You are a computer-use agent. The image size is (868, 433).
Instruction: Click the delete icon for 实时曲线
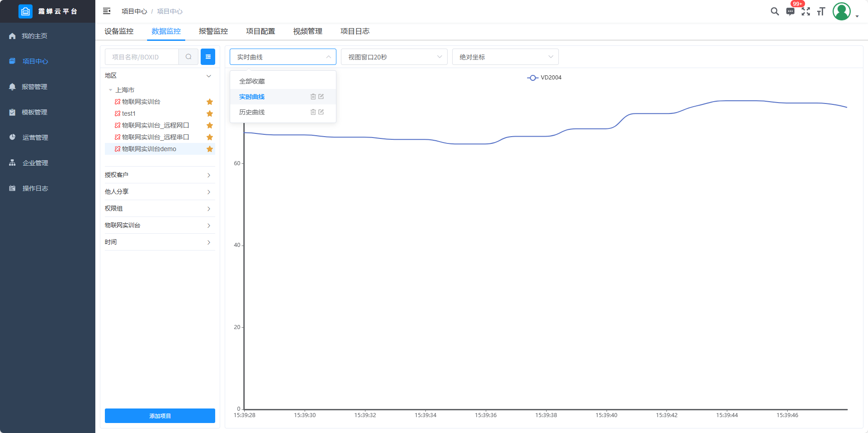point(313,97)
